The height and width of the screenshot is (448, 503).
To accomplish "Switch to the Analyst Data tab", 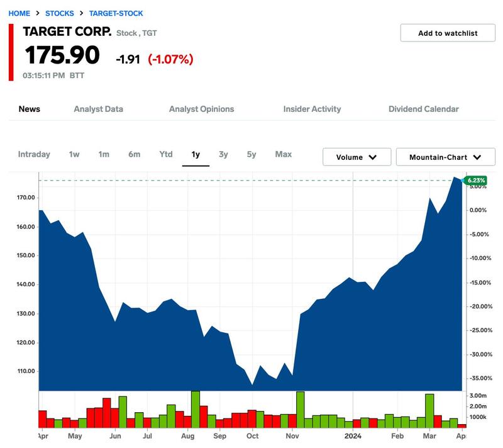I will 99,109.
